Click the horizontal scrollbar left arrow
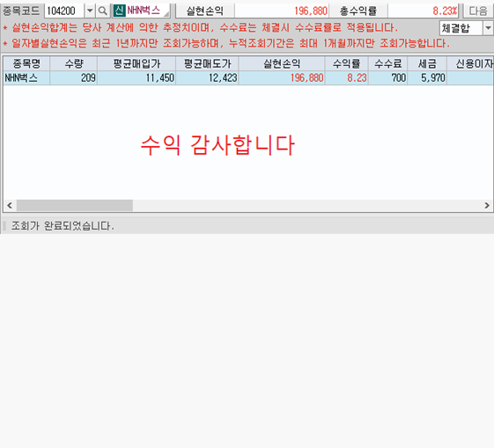The height and width of the screenshot is (448, 494). click(10, 206)
